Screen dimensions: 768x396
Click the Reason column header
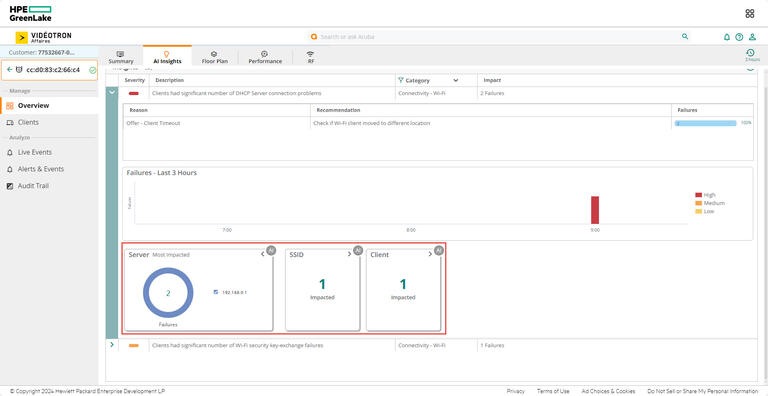(x=138, y=110)
